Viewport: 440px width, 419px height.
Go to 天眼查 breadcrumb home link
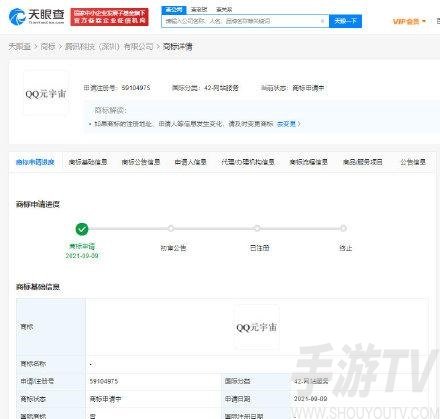point(20,47)
